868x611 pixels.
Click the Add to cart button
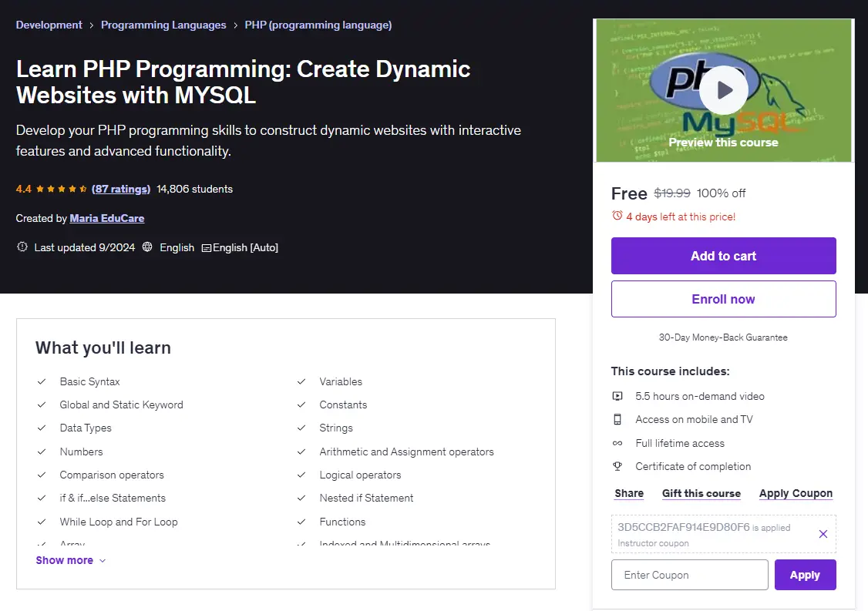pos(724,256)
